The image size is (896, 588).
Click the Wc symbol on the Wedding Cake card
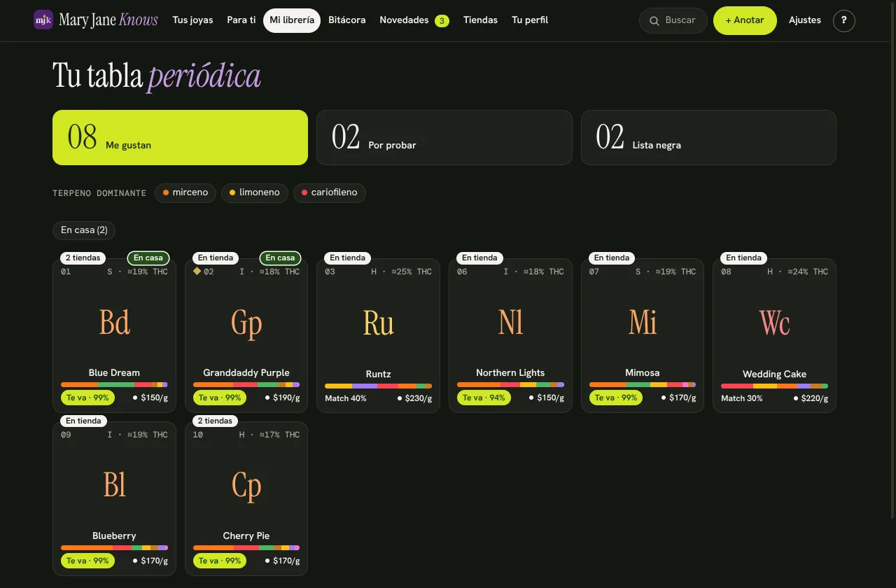(x=774, y=323)
